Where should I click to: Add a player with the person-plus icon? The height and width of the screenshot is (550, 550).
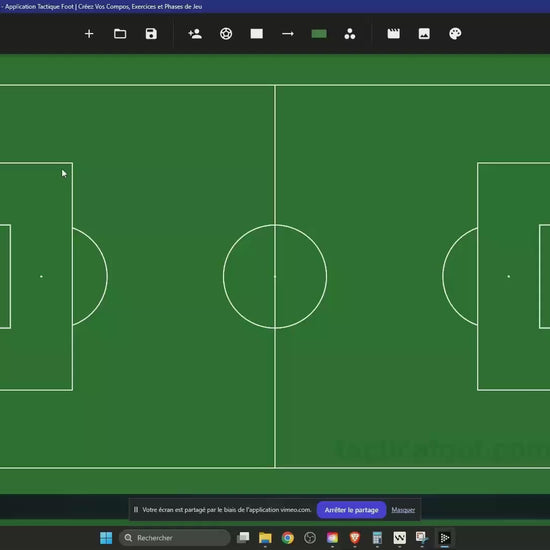tap(195, 34)
